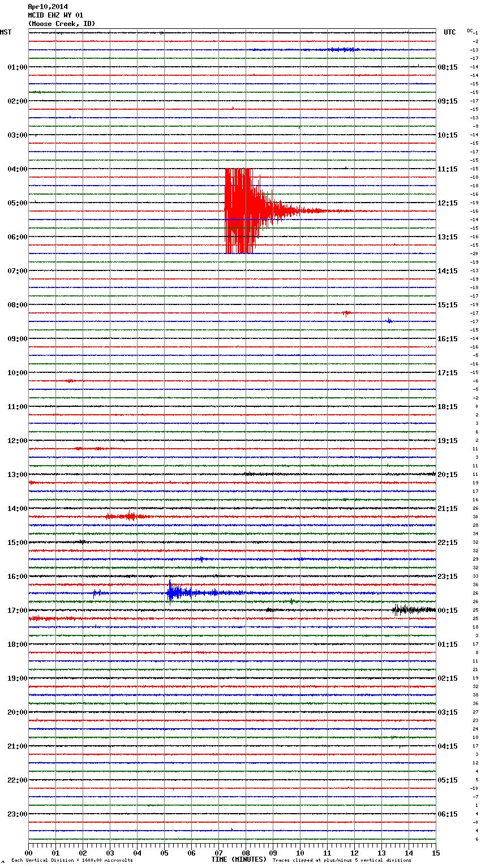Click the black burst near 17:00 at minute 14

pyautogui.click(x=414, y=609)
